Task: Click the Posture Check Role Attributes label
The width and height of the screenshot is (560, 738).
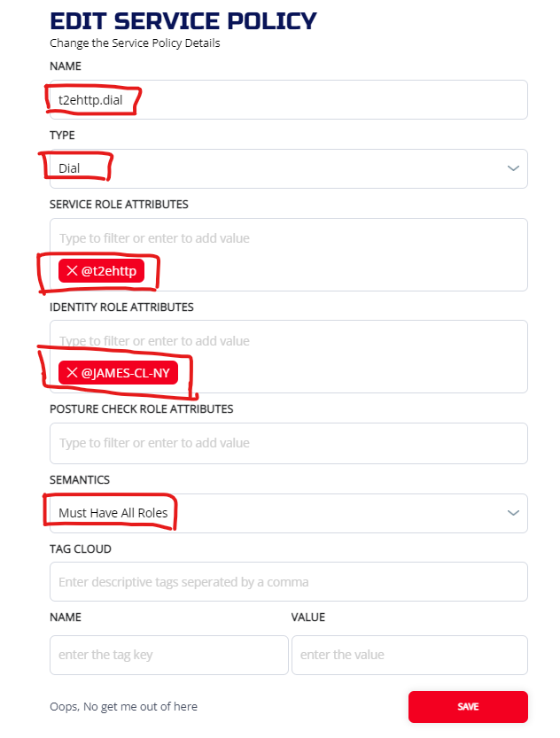Action: 142,409
